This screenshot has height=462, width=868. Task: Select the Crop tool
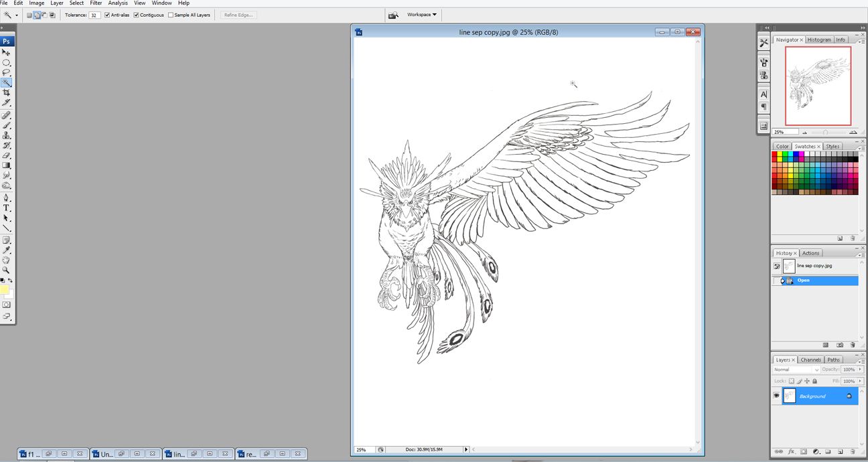[6, 93]
